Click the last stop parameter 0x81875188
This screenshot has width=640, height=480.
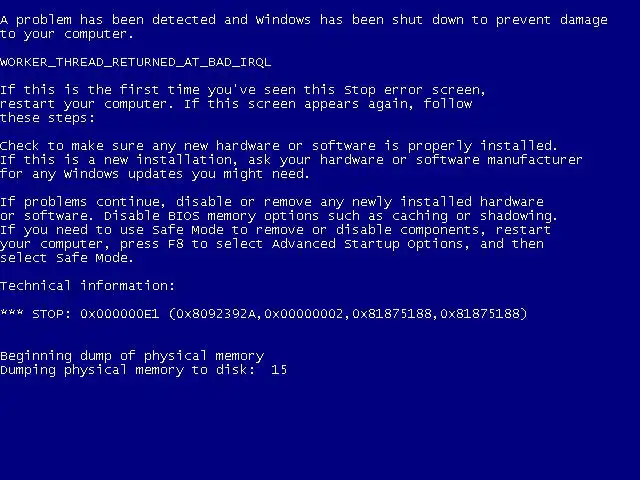480,314
